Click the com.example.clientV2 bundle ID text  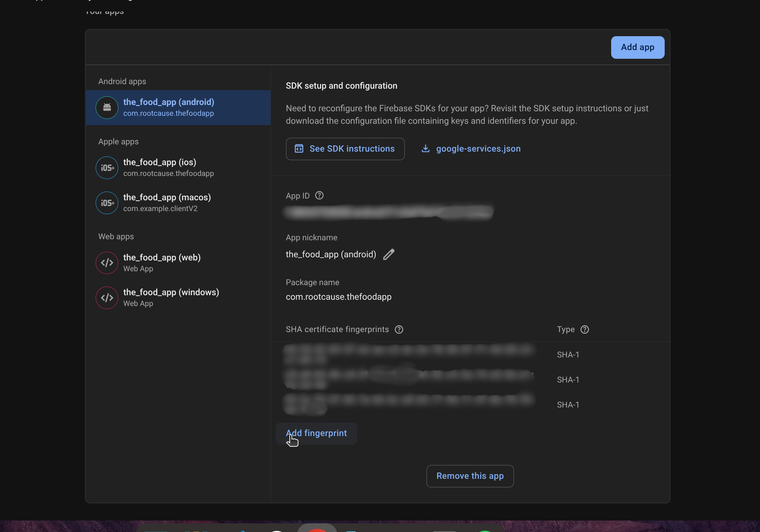160,209
